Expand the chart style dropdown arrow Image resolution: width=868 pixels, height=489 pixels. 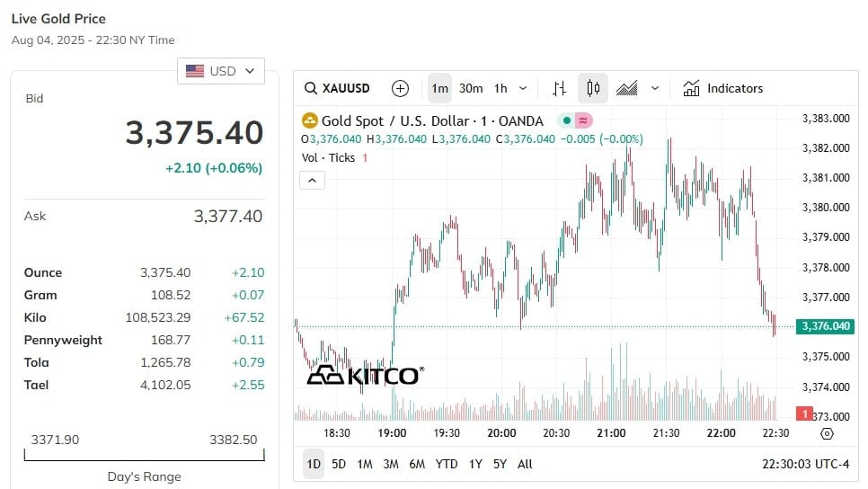pyautogui.click(x=655, y=89)
